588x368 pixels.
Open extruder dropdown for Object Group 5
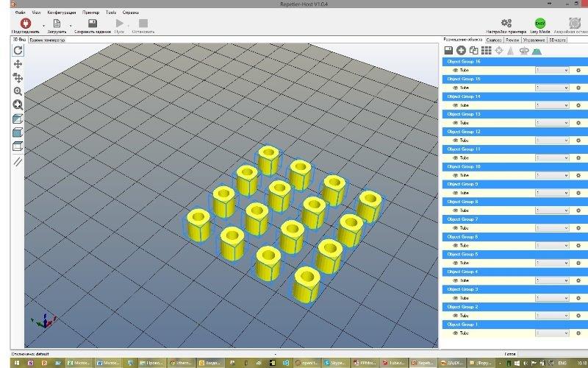point(552,263)
